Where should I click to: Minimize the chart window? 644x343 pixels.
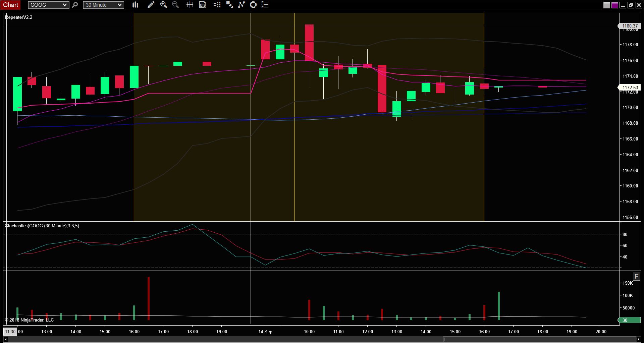coord(623,5)
